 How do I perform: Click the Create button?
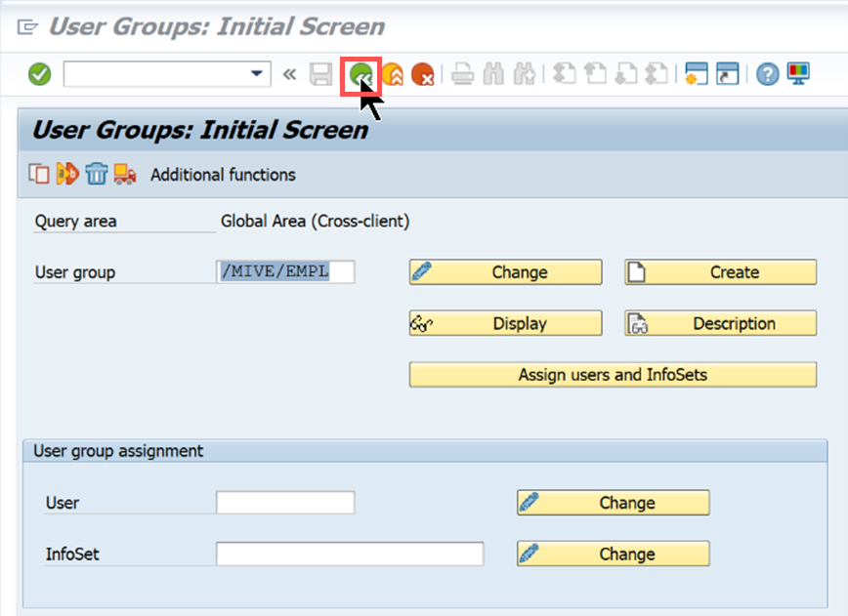coord(721,271)
